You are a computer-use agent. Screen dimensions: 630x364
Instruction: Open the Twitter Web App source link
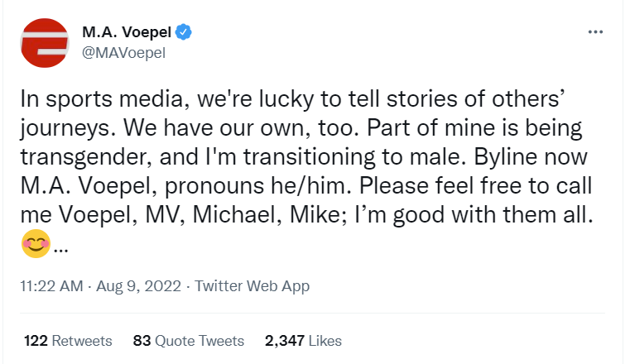point(252,286)
